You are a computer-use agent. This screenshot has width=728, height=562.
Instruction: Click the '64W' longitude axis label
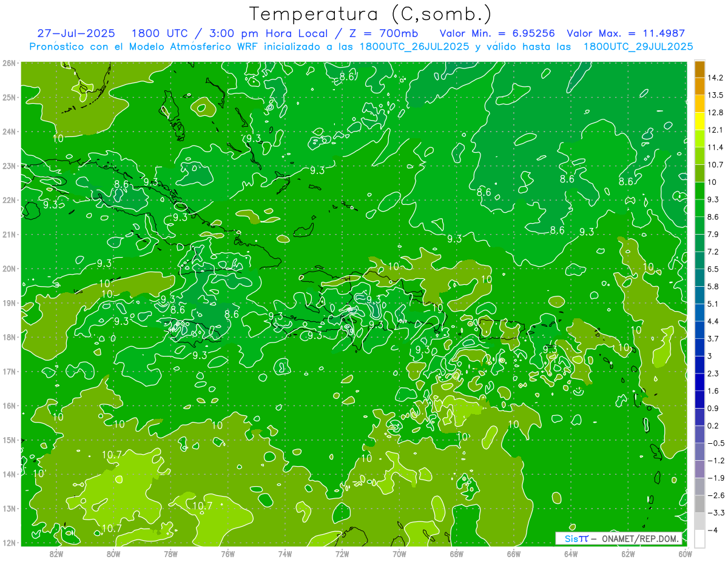click(x=571, y=553)
